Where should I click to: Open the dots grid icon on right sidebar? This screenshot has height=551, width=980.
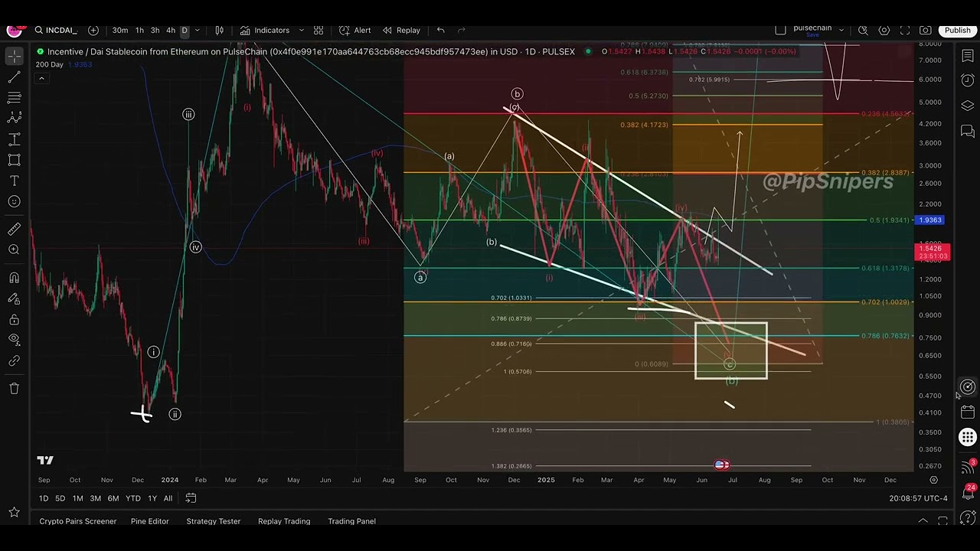click(x=968, y=438)
